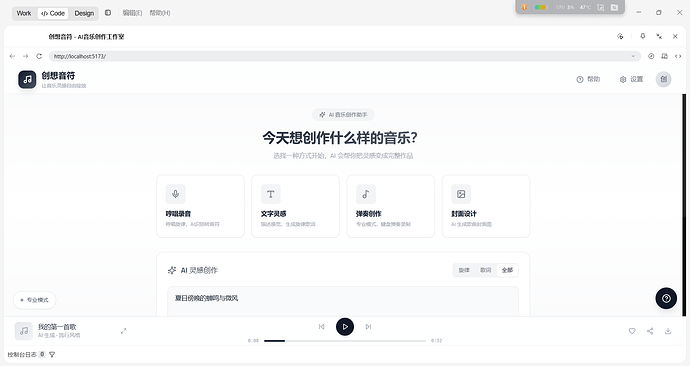Viewport: 690px width, 366px height.
Task: Click the folder search icon in overlay
Action: (614, 7)
